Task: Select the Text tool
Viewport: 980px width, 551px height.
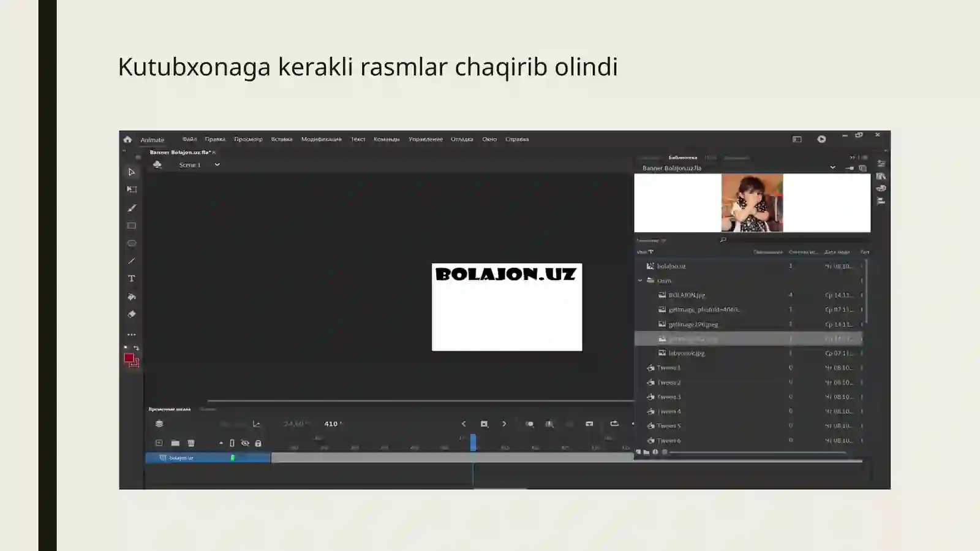Action: 131,278
